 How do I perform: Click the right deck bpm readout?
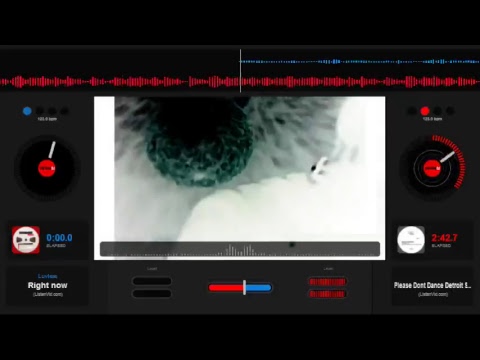(x=432, y=119)
